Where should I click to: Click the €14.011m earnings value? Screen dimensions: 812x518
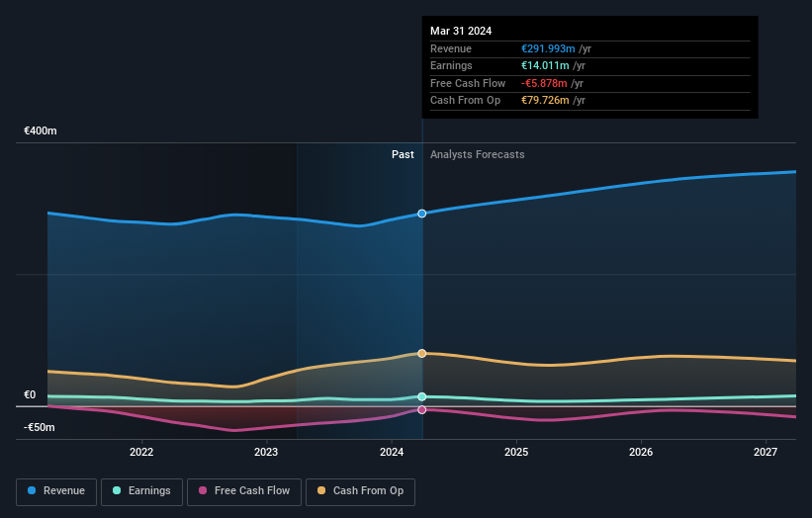(x=545, y=65)
